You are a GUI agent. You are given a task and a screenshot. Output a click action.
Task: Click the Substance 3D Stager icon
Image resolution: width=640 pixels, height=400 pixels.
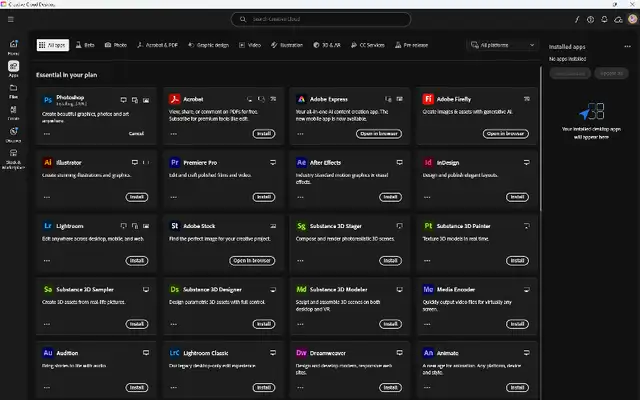(x=301, y=226)
